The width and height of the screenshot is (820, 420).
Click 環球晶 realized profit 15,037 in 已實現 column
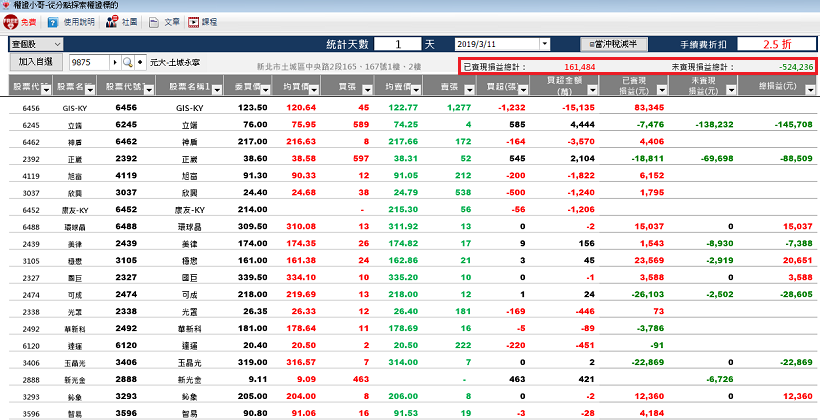pos(648,226)
